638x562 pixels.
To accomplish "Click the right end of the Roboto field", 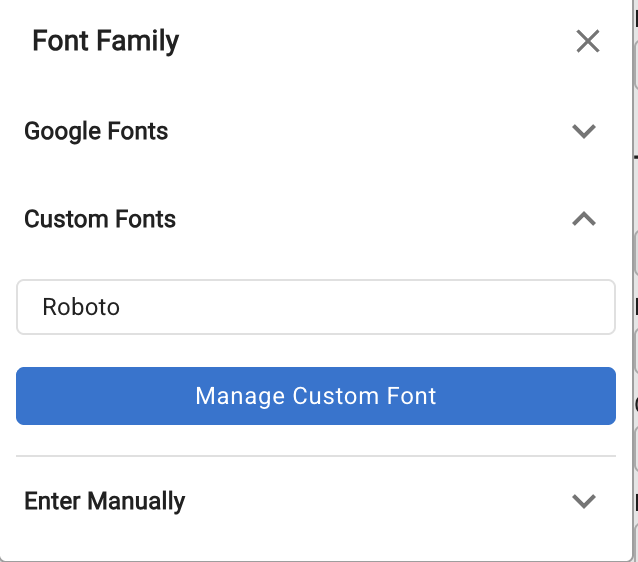I will tap(590, 307).
